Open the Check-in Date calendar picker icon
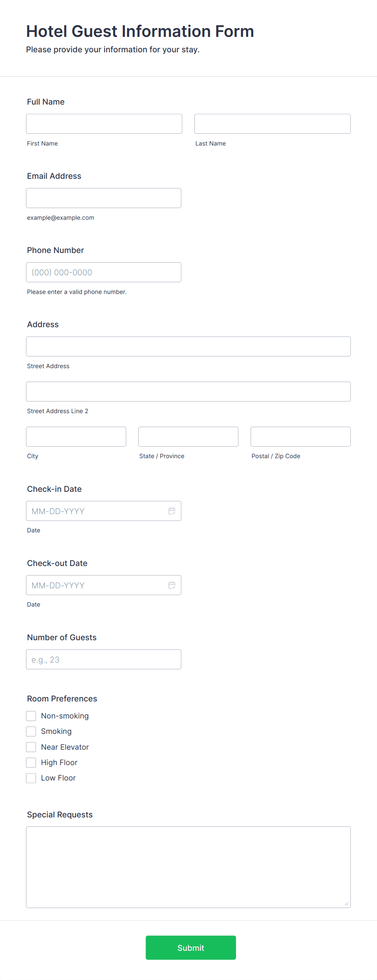Image resolution: width=377 pixels, height=980 pixels. point(171,511)
